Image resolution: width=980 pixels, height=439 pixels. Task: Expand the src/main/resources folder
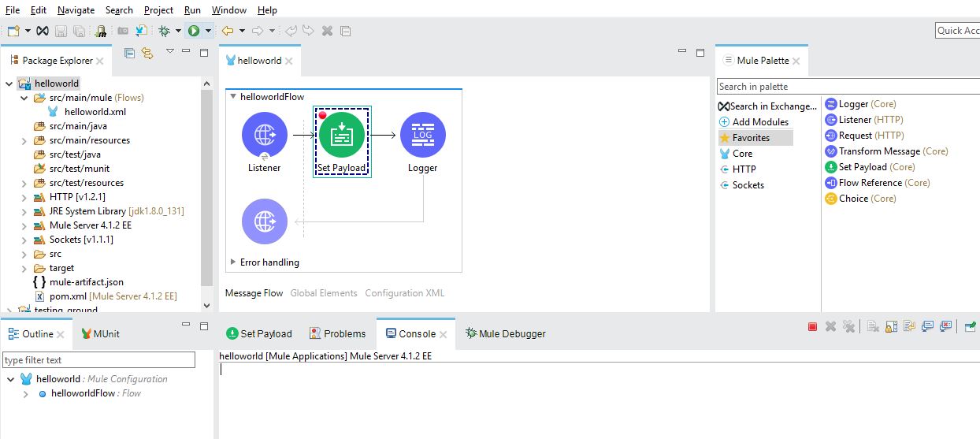click(24, 140)
